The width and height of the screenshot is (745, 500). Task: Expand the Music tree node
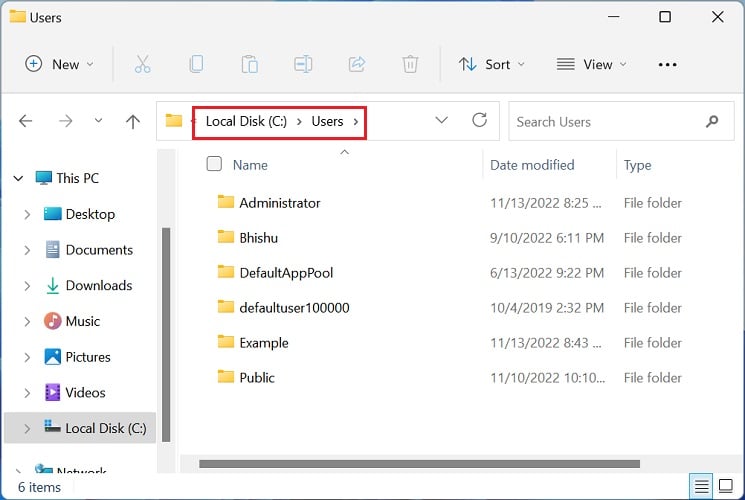coord(27,321)
